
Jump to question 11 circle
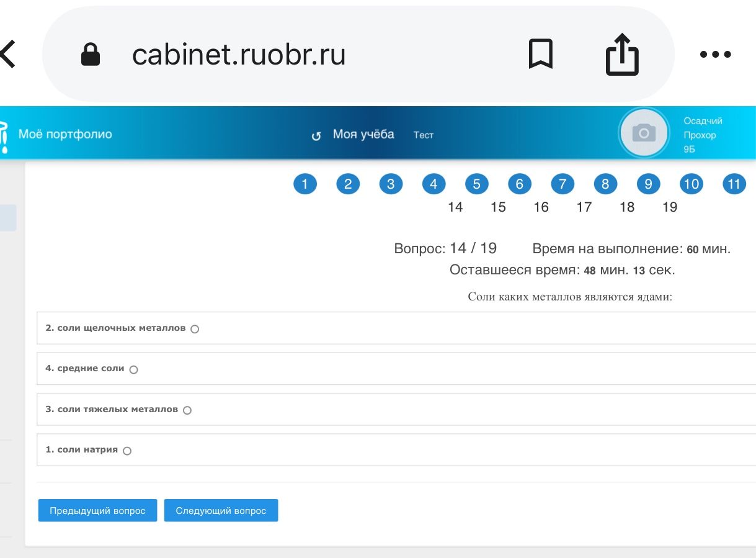pos(734,184)
